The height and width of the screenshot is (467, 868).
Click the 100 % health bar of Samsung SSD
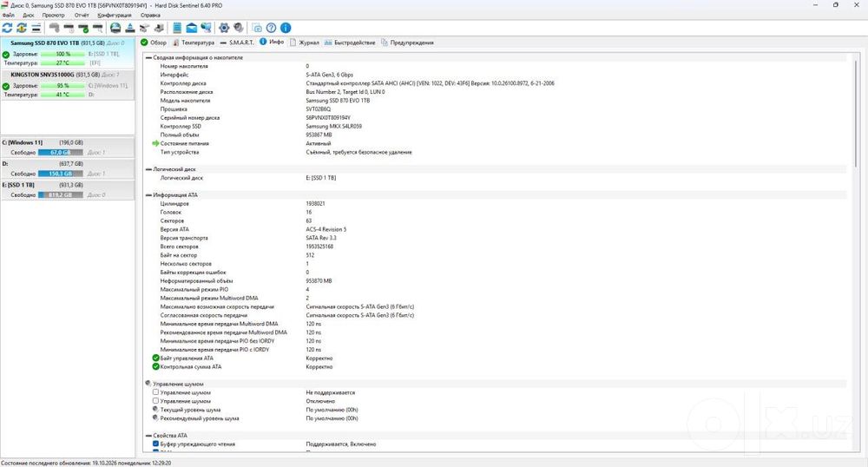pos(62,54)
